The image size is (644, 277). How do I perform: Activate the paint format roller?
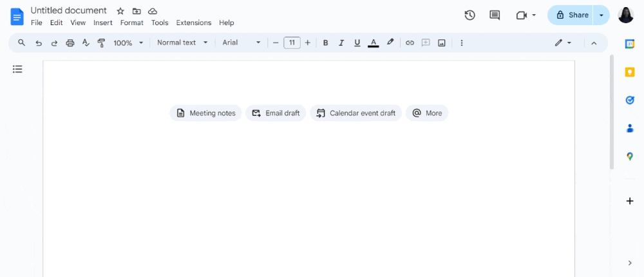[101, 43]
